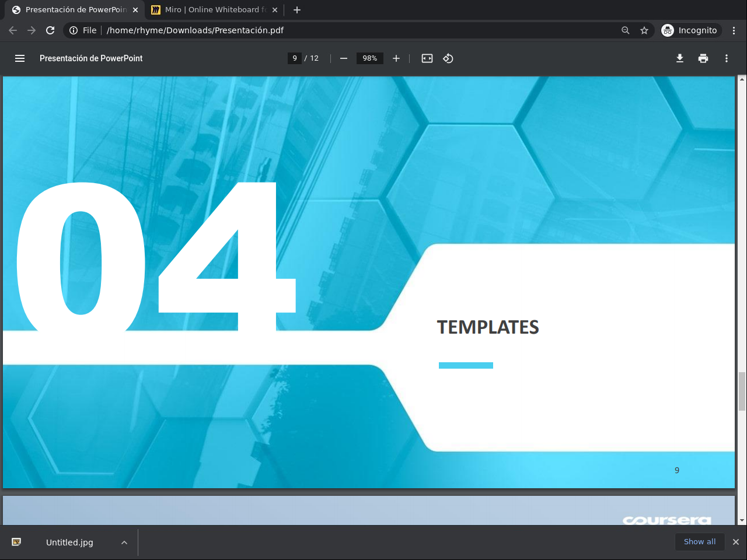Click the scrollbar down arrow
Screen dimensions: 747x560
pyautogui.click(x=742, y=520)
